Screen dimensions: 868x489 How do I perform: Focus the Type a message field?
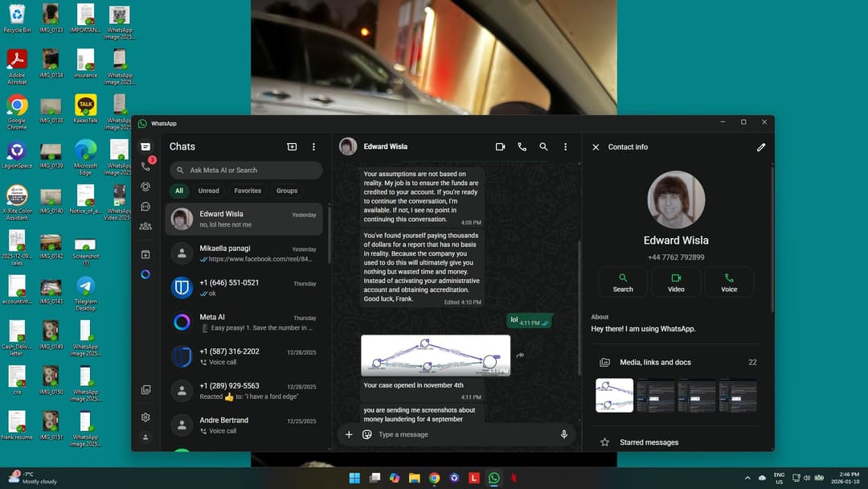pos(465,435)
